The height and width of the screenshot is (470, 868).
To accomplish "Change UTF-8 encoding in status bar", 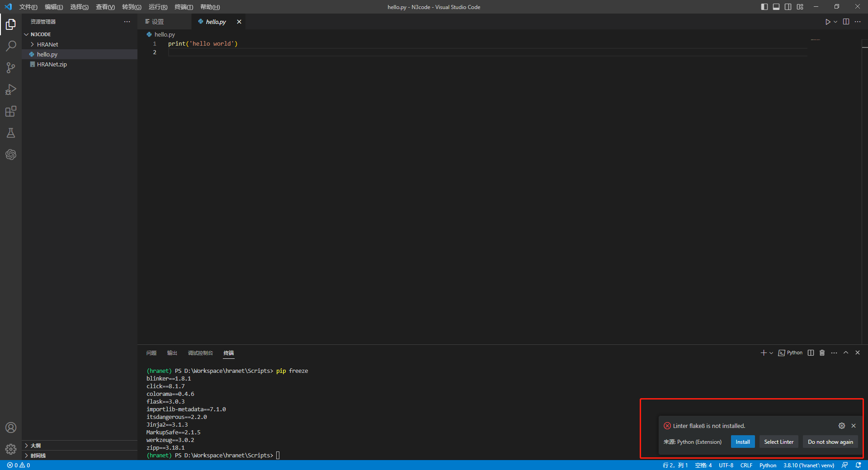I will point(726,465).
